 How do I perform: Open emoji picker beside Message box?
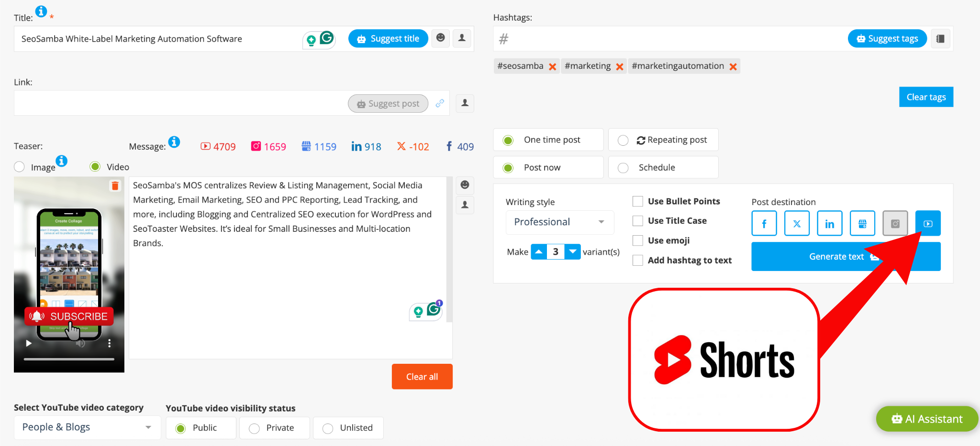point(465,185)
